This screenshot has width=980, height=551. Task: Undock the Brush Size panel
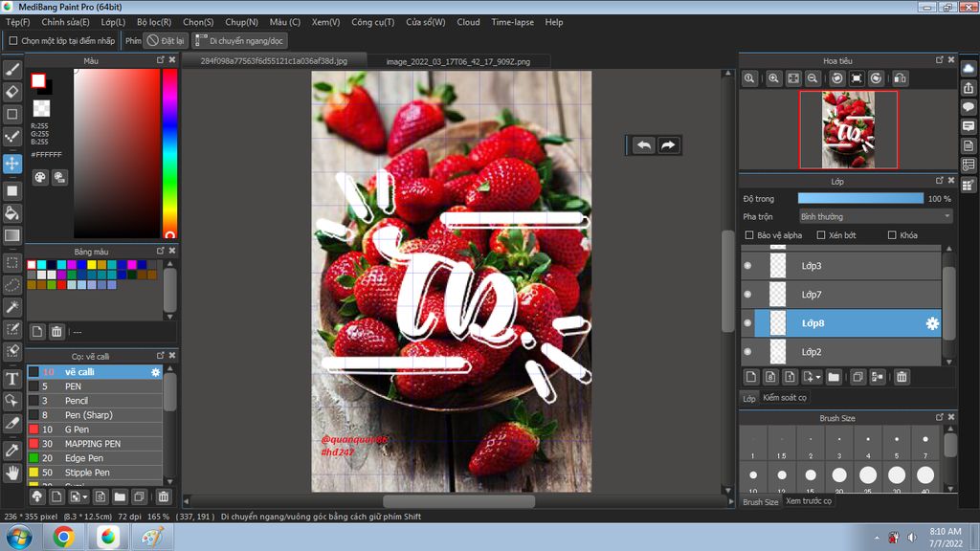[940, 417]
